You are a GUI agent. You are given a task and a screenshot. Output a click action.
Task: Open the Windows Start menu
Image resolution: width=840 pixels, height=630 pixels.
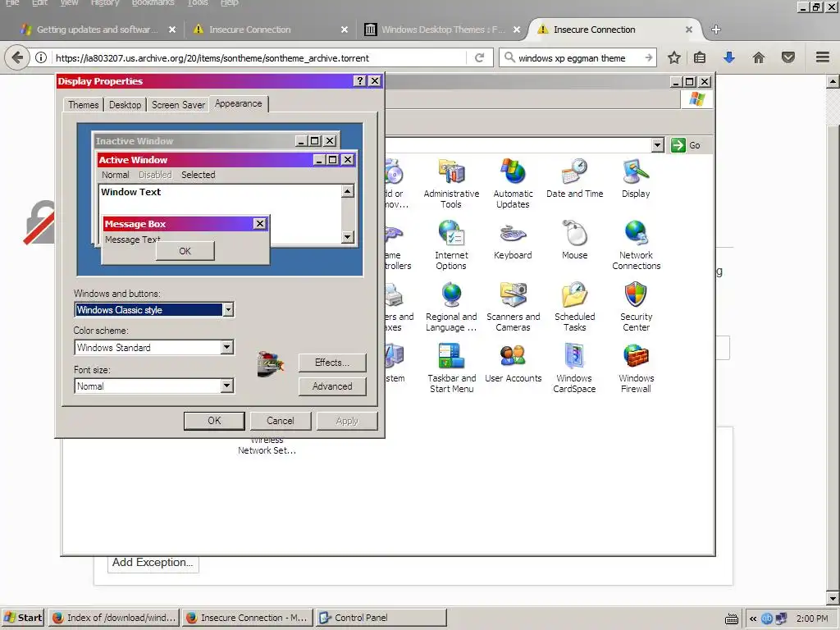[x=23, y=618]
